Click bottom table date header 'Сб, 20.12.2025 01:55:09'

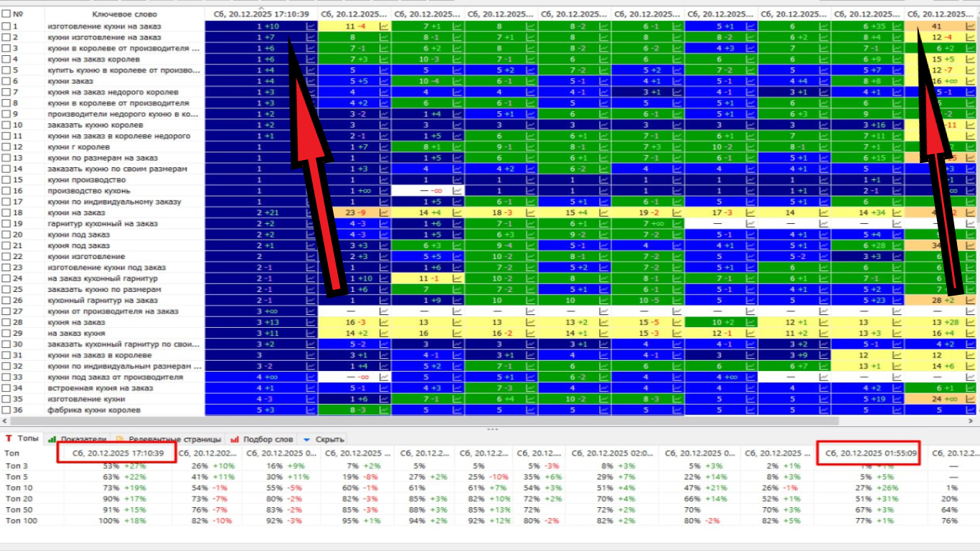[867, 453]
